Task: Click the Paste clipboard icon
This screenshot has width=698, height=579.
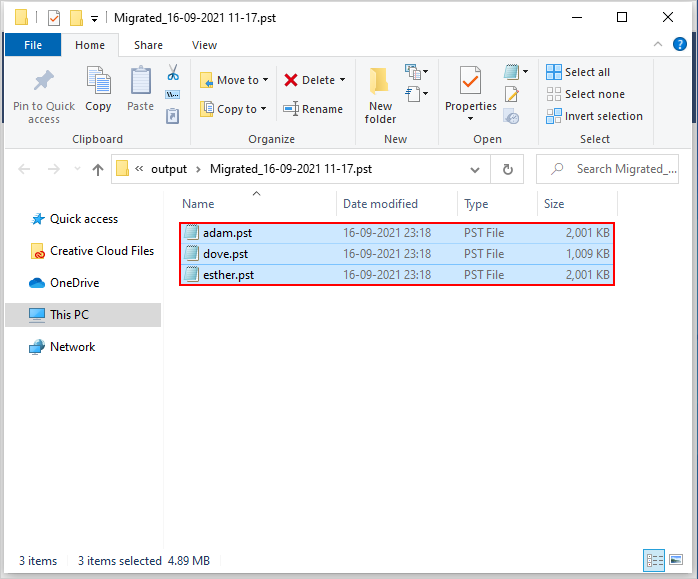Action: click(x=141, y=80)
